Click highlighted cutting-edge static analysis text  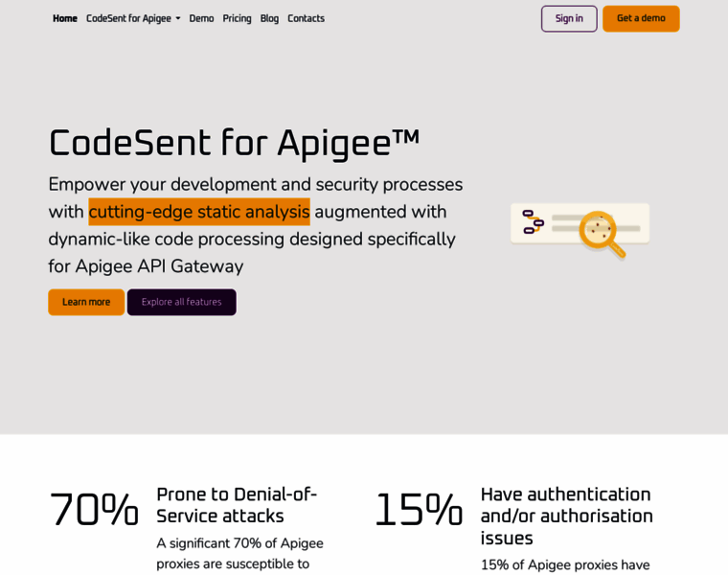199,212
